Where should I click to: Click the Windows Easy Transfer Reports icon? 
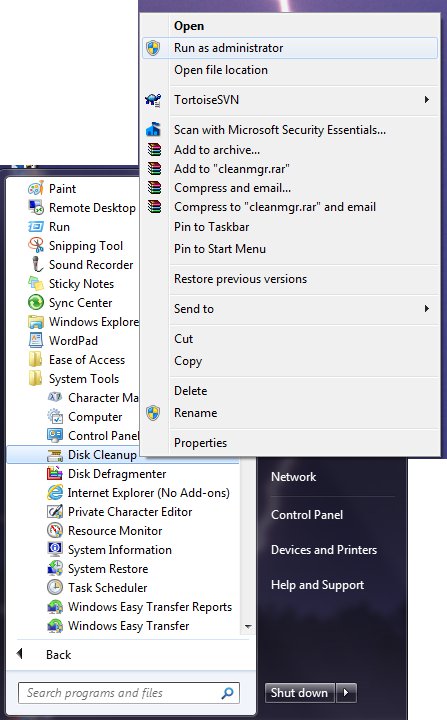click(x=55, y=606)
